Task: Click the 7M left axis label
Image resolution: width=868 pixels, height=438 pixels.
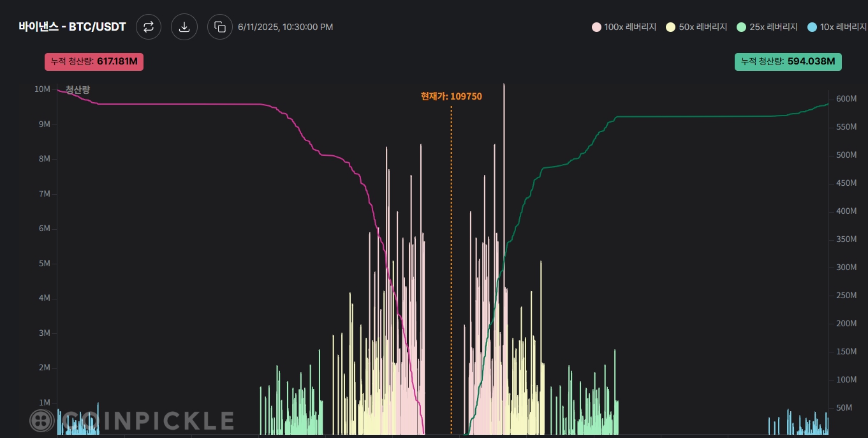Action: point(45,194)
